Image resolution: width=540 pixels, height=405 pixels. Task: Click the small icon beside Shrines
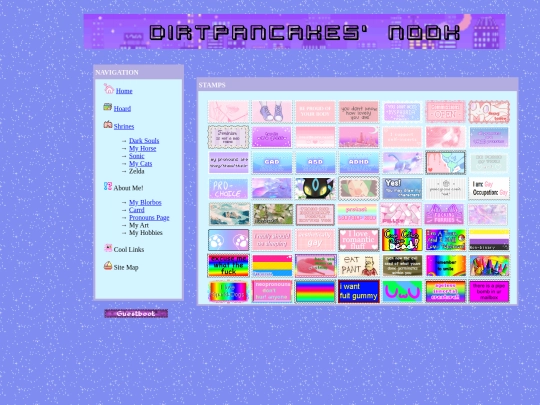point(108,124)
